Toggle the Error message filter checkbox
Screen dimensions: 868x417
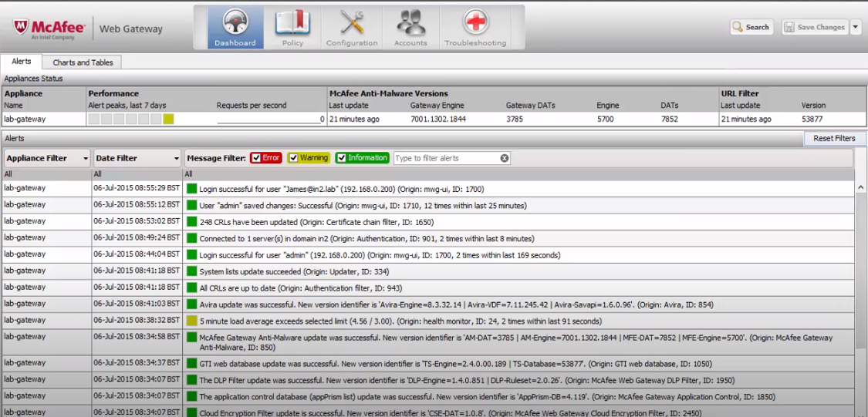[x=255, y=158]
